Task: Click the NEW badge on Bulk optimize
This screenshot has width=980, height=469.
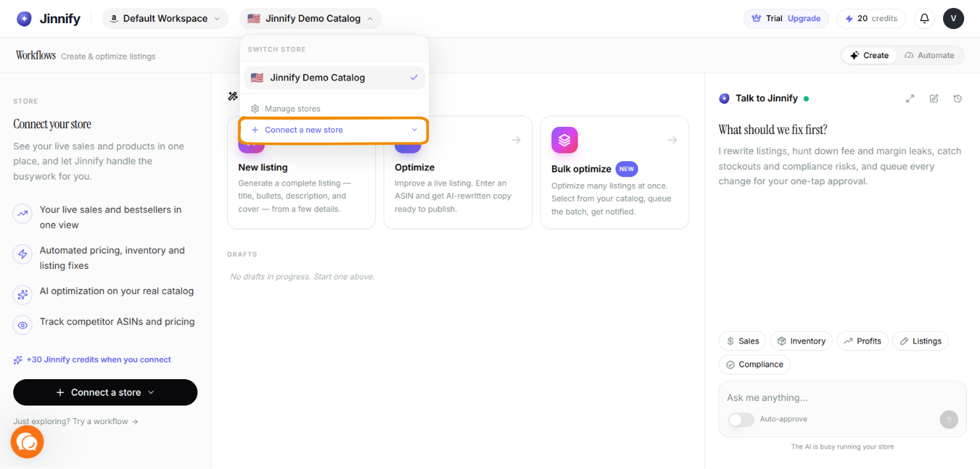Action: 627,169
